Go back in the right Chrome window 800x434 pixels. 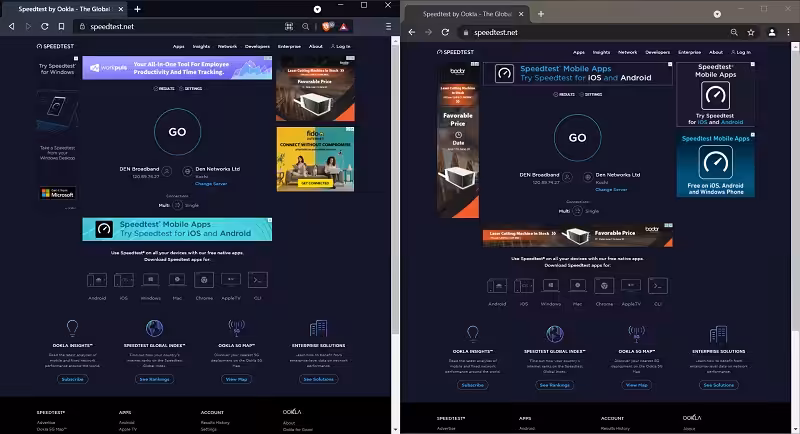[412, 32]
